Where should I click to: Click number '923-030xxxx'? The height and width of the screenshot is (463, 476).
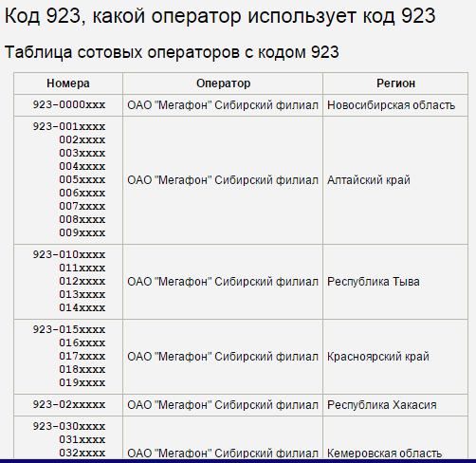pyautogui.click(x=69, y=426)
